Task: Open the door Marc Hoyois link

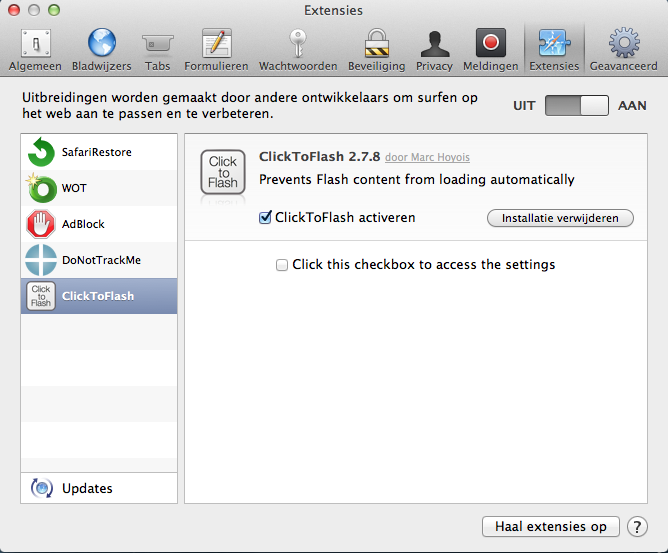Action: (x=427, y=157)
